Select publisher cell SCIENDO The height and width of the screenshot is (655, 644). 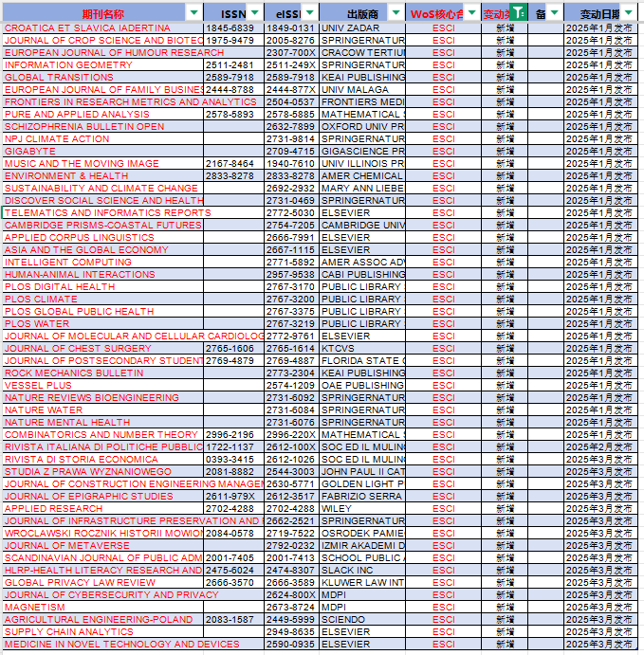pyautogui.click(x=362, y=620)
